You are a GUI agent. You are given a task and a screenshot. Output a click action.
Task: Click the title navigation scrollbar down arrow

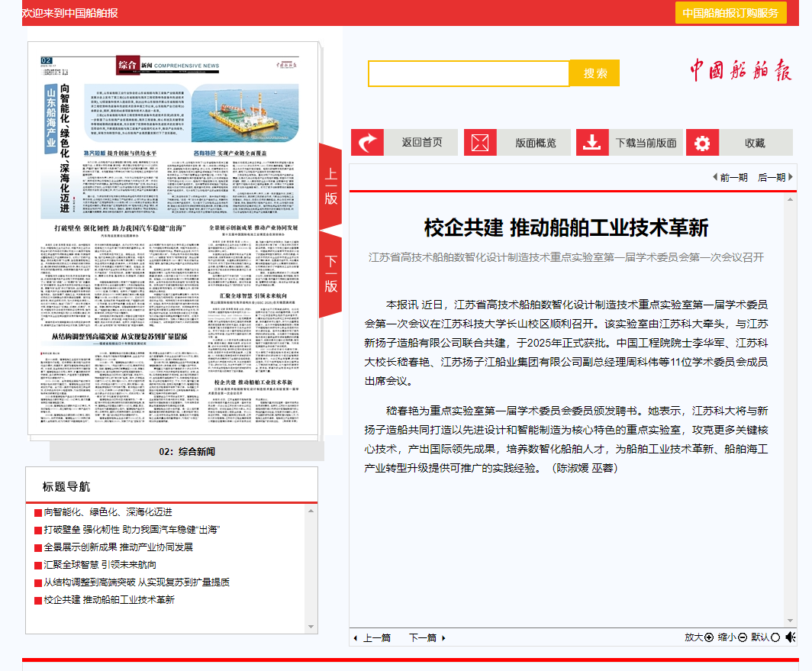(311, 626)
